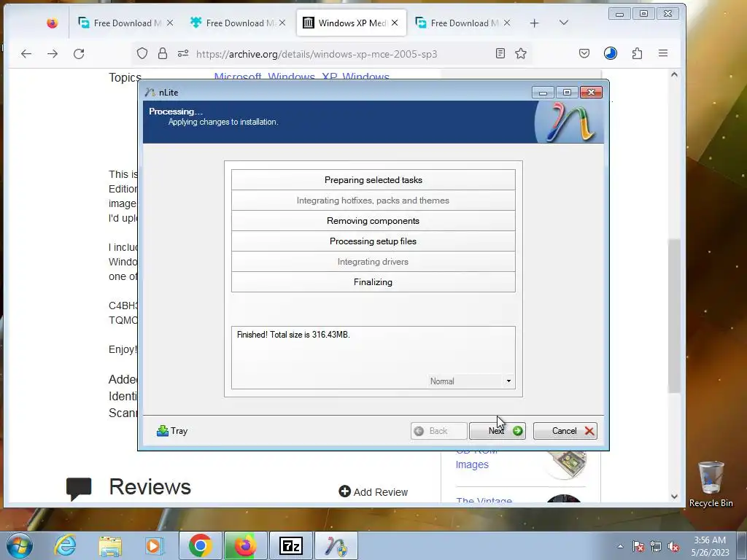
Task: Select the 'Windows XP Med' tab
Action: [352, 23]
